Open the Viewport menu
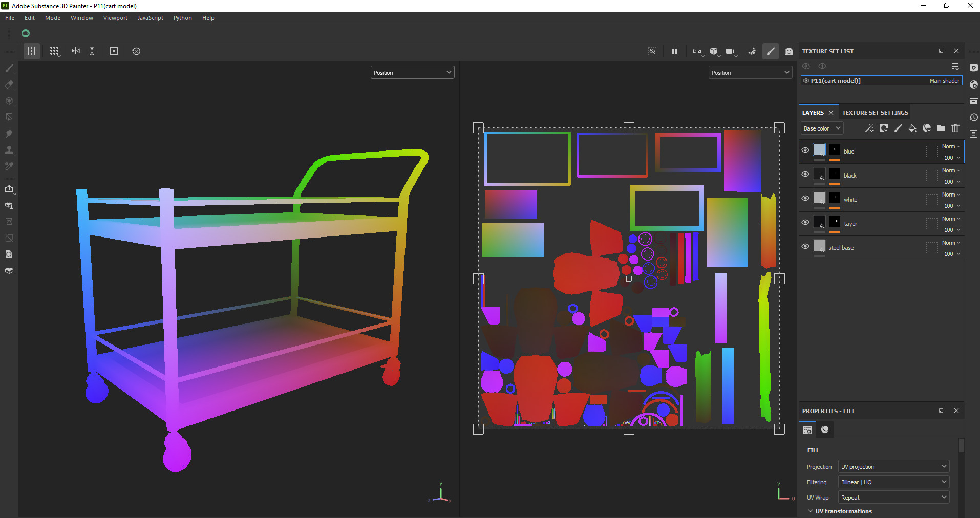Viewport: 980px width, 518px height. pos(115,18)
